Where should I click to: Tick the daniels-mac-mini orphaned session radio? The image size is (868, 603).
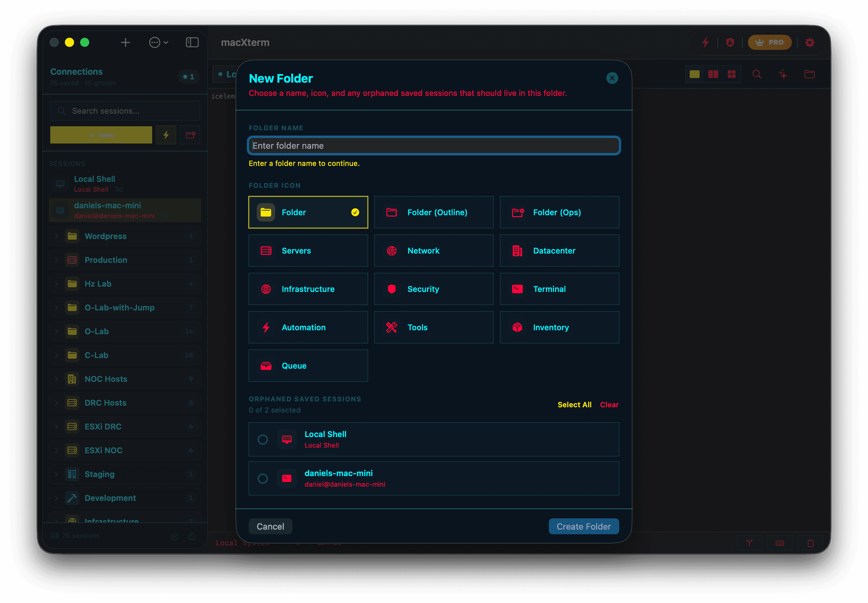click(x=263, y=479)
